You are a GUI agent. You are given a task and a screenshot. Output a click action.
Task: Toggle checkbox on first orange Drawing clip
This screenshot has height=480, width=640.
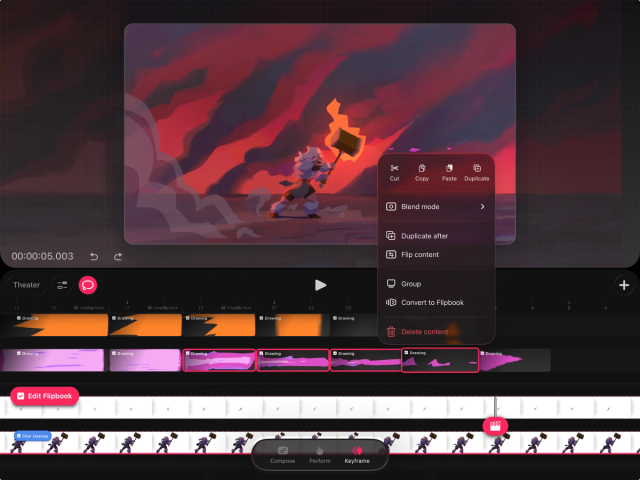(19, 318)
